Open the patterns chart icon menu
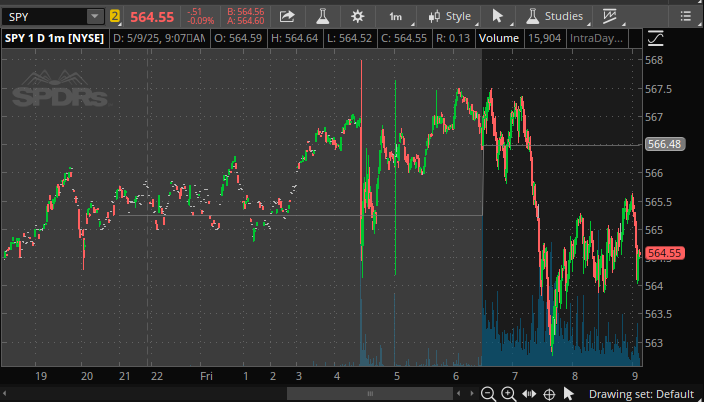This screenshot has width=704, height=402. point(610,17)
